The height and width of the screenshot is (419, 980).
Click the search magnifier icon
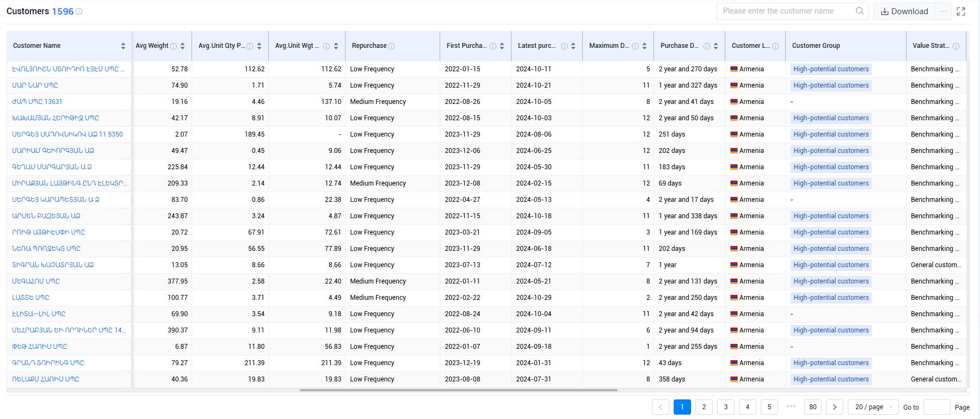click(x=860, y=11)
